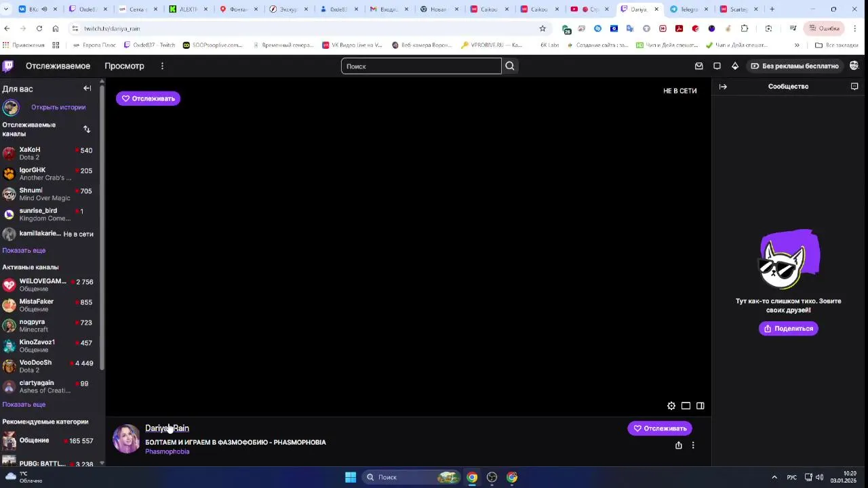Click the browser home button
Screen dimensions: 868x488
click(56, 28)
